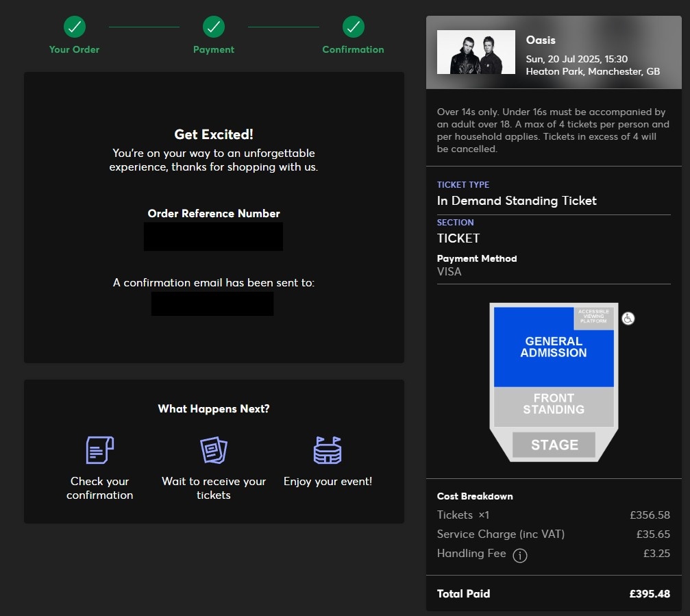Image resolution: width=690 pixels, height=616 pixels.
Task: Click the TICKET TYPE label
Action: click(463, 185)
